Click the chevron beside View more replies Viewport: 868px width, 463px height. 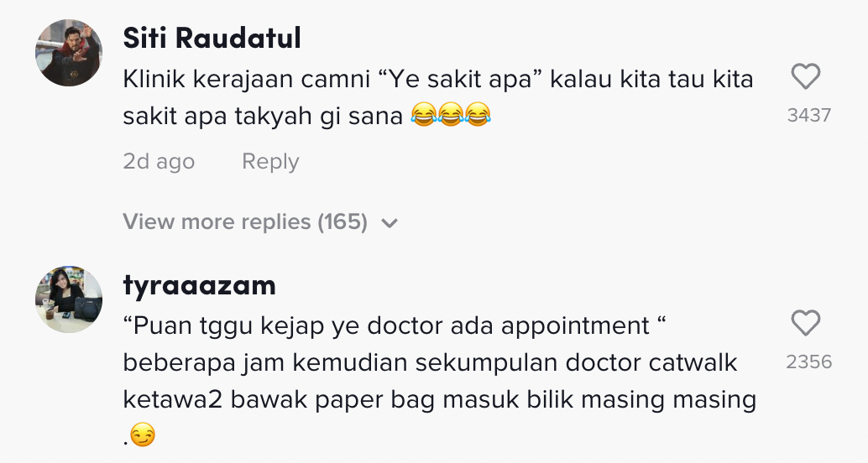[x=390, y=223]
